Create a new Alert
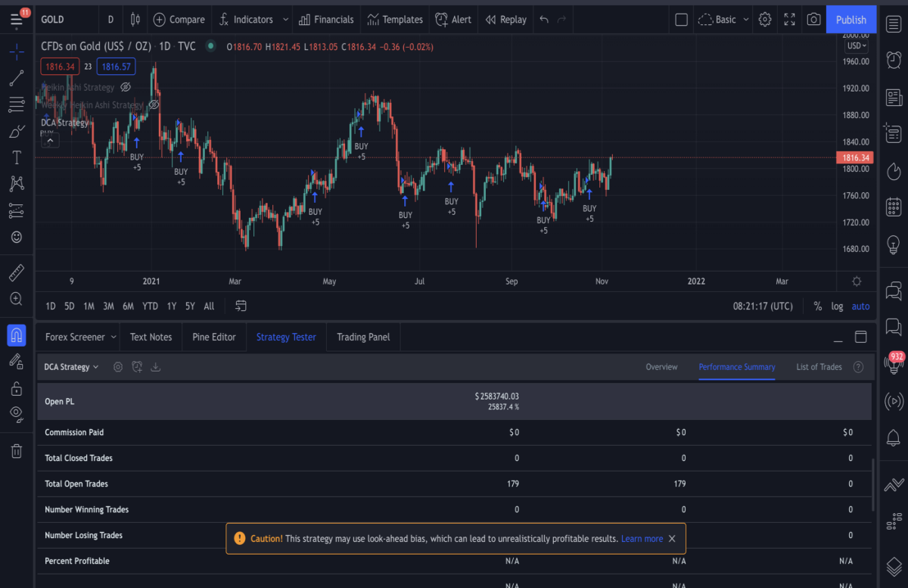Viewport: 908px width, 588px height. 454,20
